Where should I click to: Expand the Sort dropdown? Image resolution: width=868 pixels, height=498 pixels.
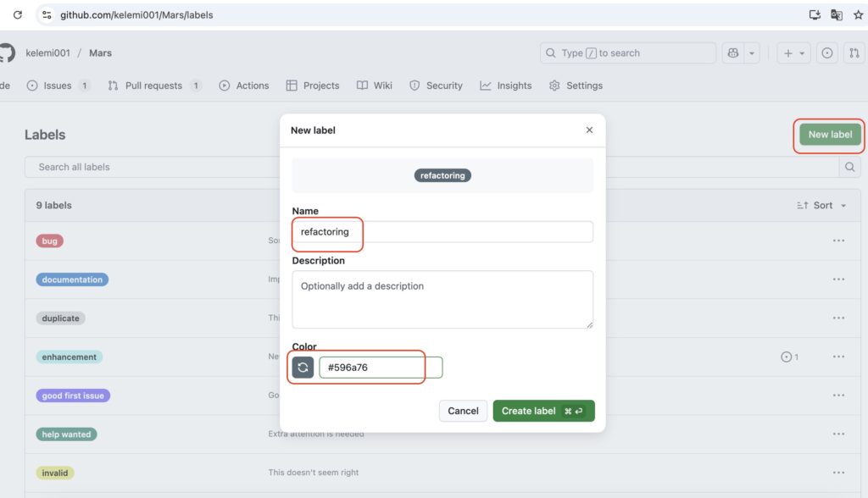pyautogui.click(x=822, y=206)
